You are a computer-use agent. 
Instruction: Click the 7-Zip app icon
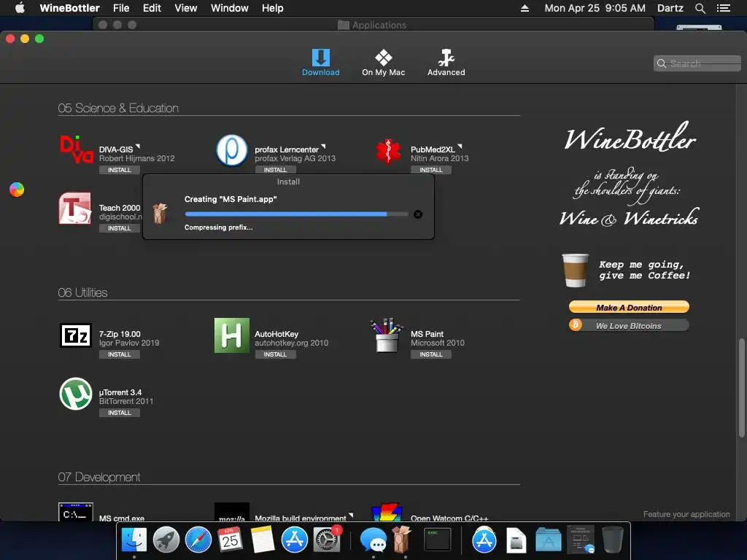[75, 335]
